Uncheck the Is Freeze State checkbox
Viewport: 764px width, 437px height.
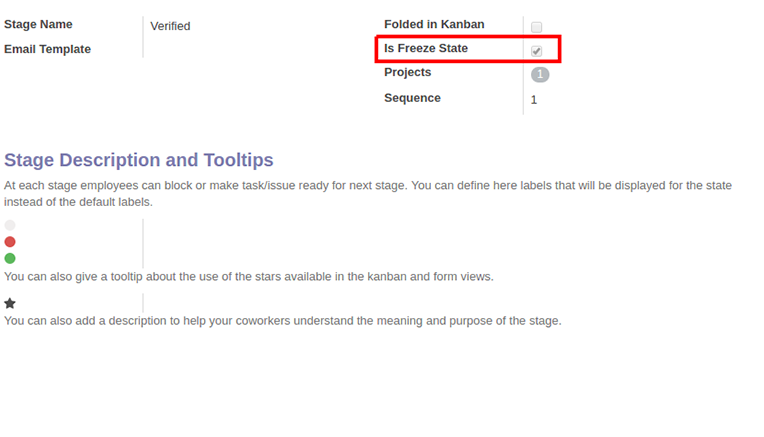[x=536, y=51]
